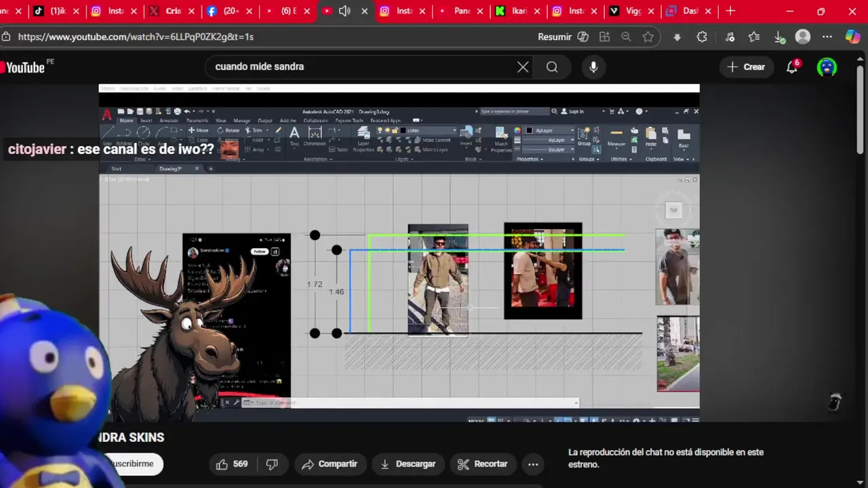
Task: Open the Copilot sidebar icon
Action: click(852, 37)
